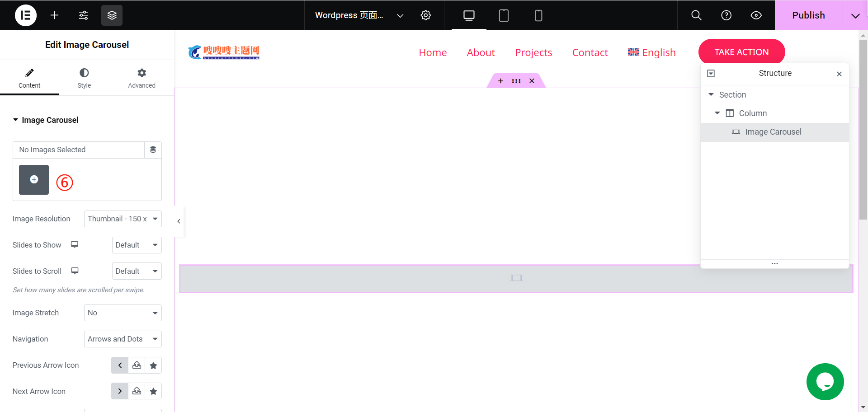Toggle the Structure panel dock icon
The height and width of the screenshot is (412, 868).
coord(711,74)
